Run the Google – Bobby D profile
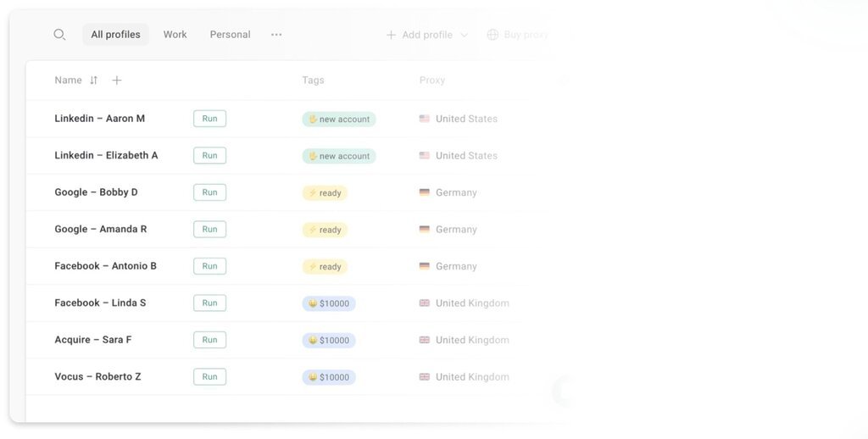The image size is (868, 439). (x=210, y=192)
